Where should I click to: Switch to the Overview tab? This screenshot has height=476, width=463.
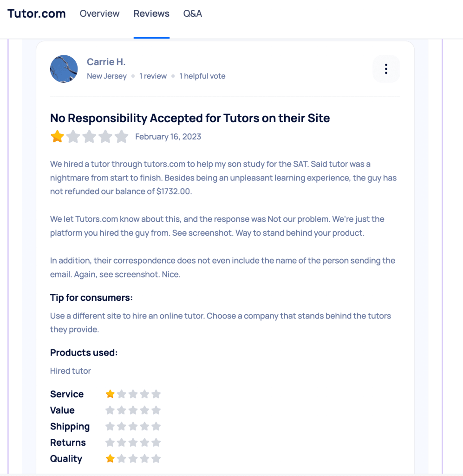pos(99,14)
